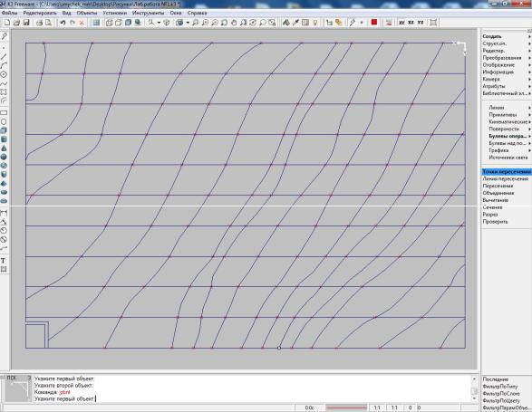Click the red color swatch in toolbar

[374, 22]
